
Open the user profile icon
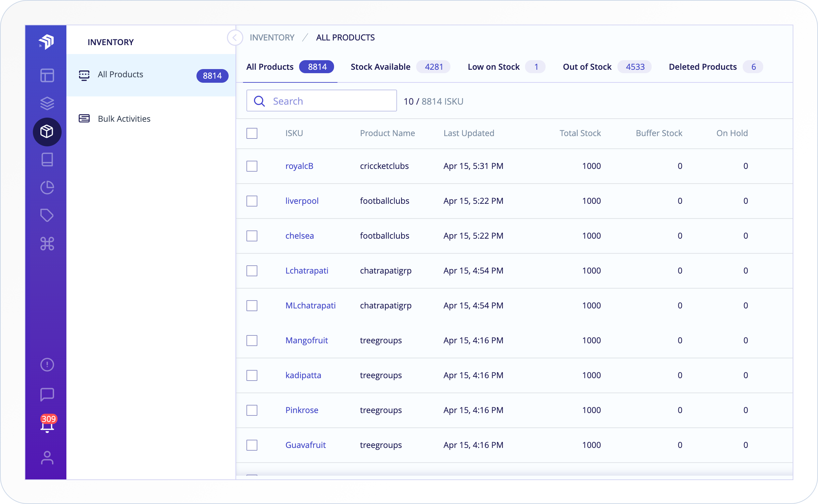pyautogui.click(x=47, y=457)
